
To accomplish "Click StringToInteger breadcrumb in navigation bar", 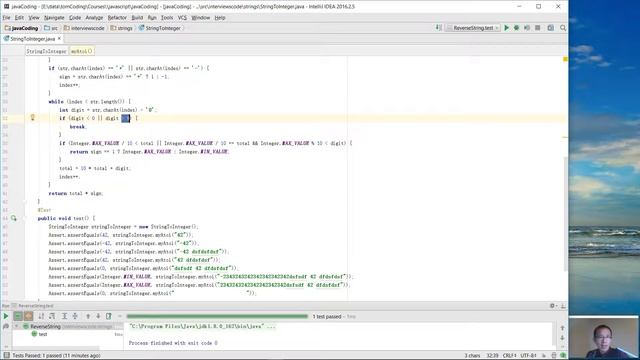I will [160, 28].
